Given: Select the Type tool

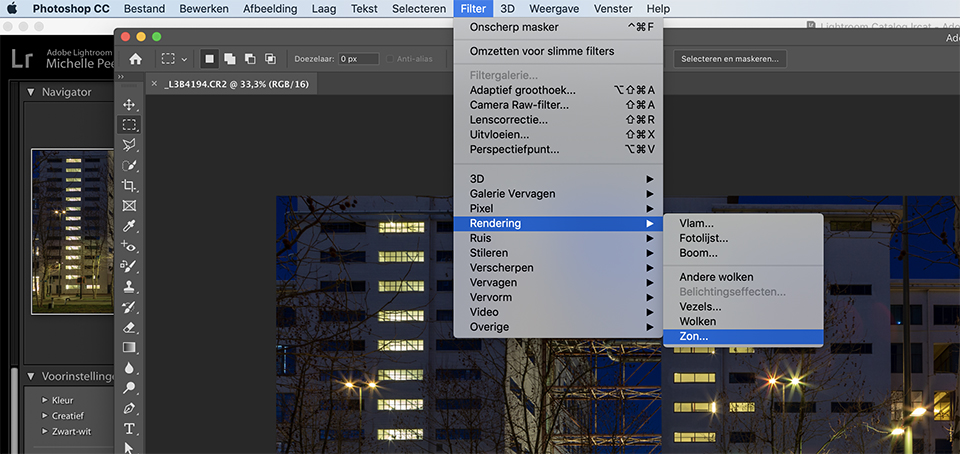Looking at the screenshot, I should point(129,428).
